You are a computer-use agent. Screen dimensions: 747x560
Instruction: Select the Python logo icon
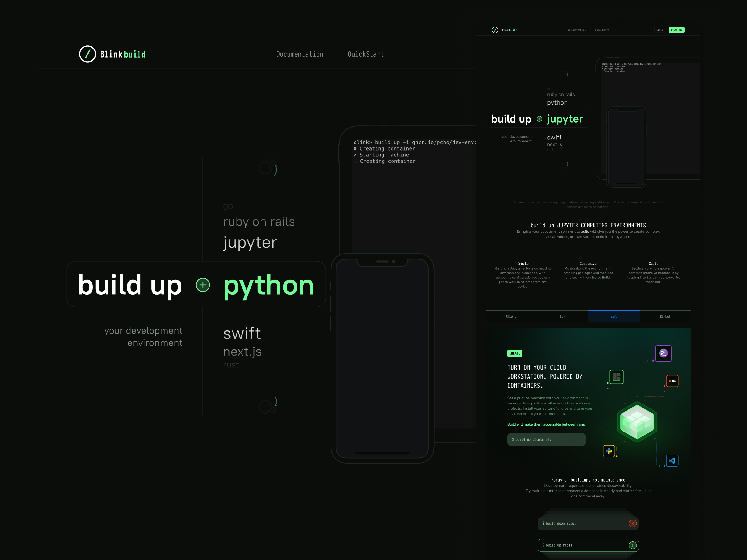point(609,451)
